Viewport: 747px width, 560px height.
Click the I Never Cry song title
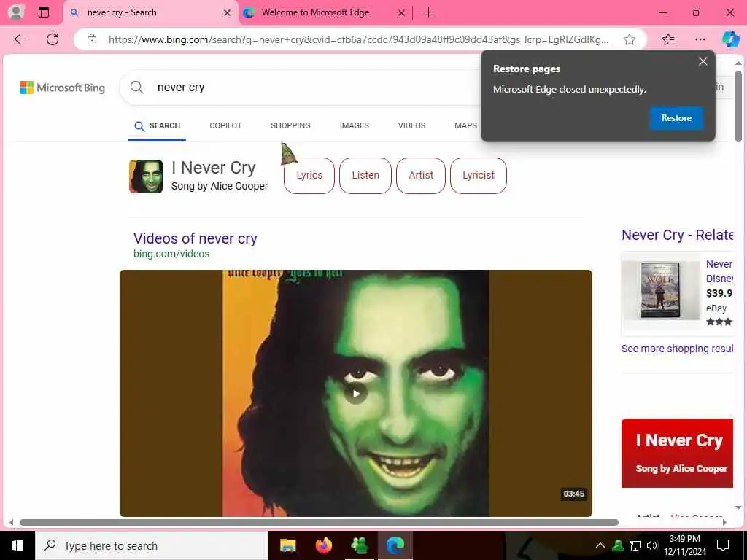214,168
